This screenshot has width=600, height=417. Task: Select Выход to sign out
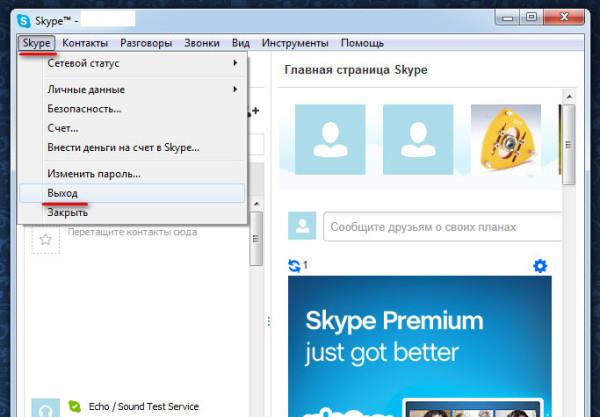pyautogui.click(x=63, y=192)
